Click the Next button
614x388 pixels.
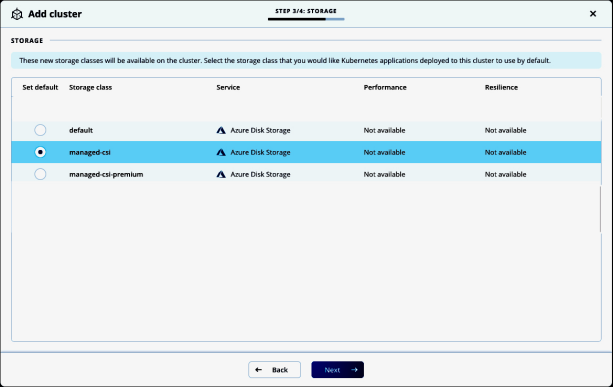tap(338, 370)
